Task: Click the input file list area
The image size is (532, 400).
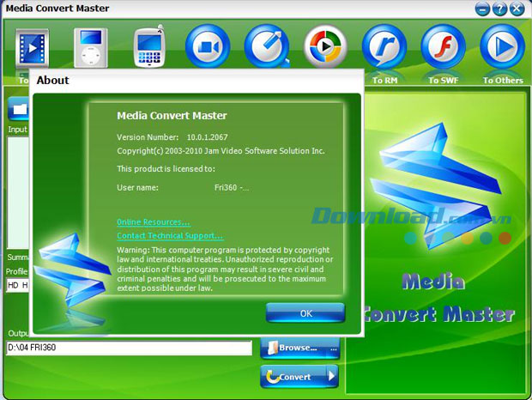Action: point(18,193)
